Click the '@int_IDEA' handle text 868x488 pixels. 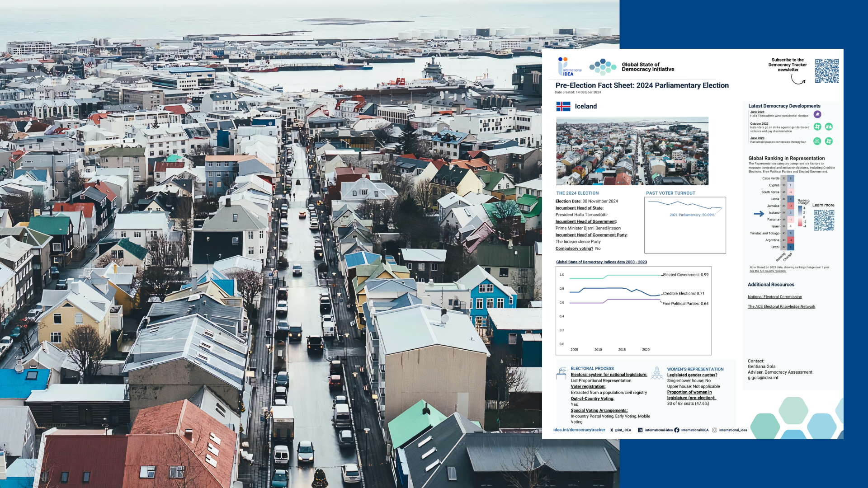click(623, 430)
